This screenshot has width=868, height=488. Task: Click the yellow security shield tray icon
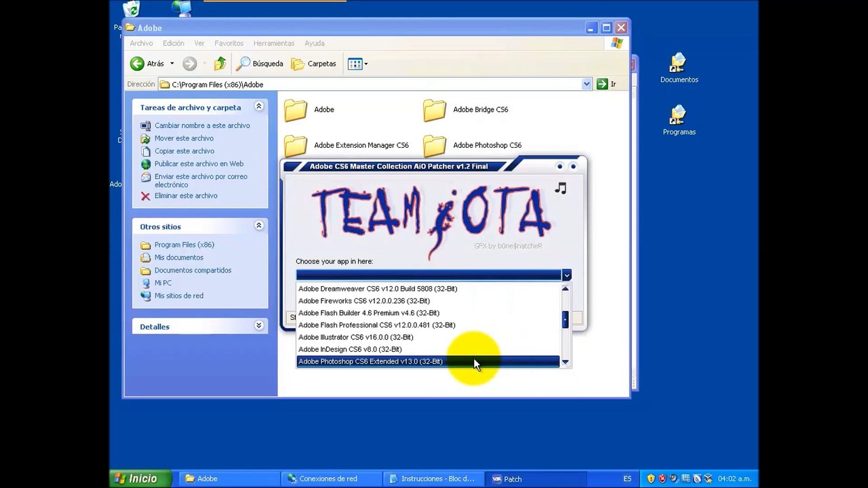tap(651, 479)
